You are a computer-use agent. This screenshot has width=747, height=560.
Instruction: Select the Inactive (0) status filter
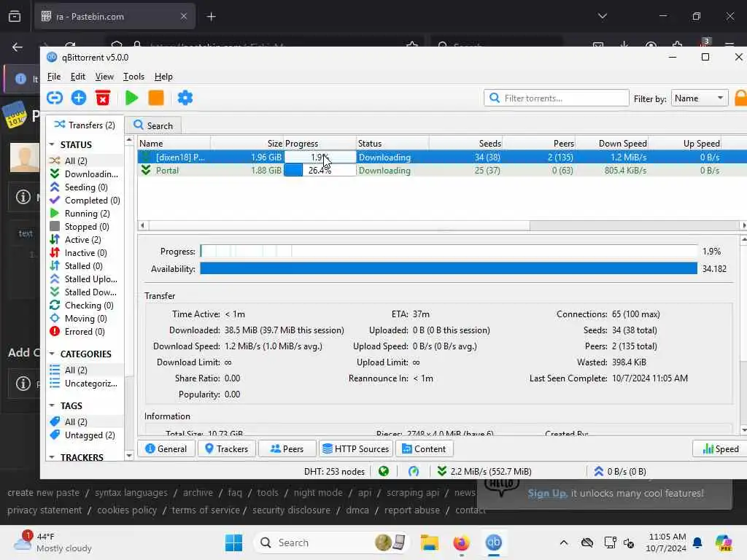85,253
